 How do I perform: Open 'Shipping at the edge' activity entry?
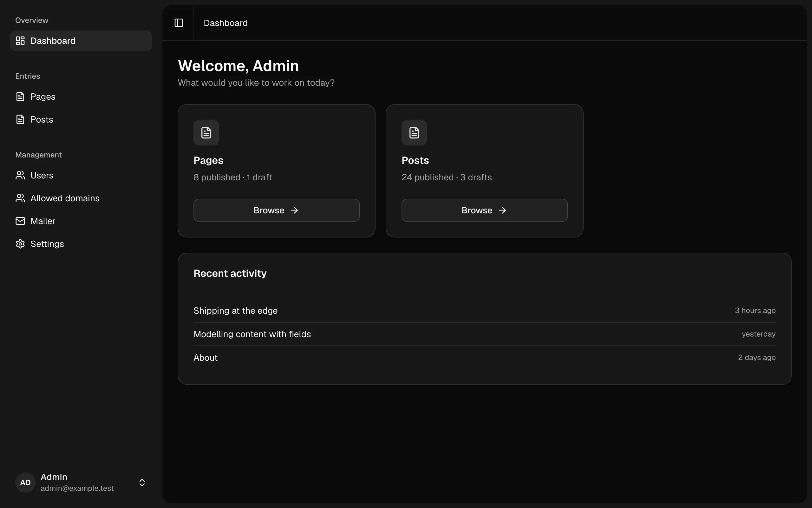[x=485, y=311]
